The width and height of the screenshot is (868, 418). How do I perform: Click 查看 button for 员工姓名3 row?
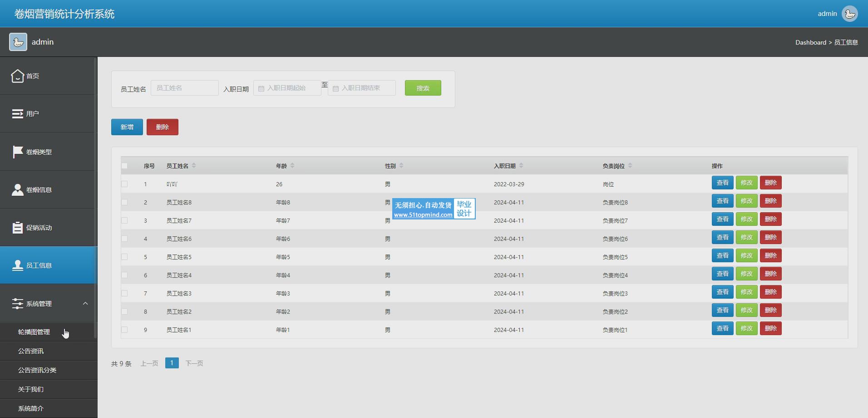pyautogui.click(x=722, y=292)
